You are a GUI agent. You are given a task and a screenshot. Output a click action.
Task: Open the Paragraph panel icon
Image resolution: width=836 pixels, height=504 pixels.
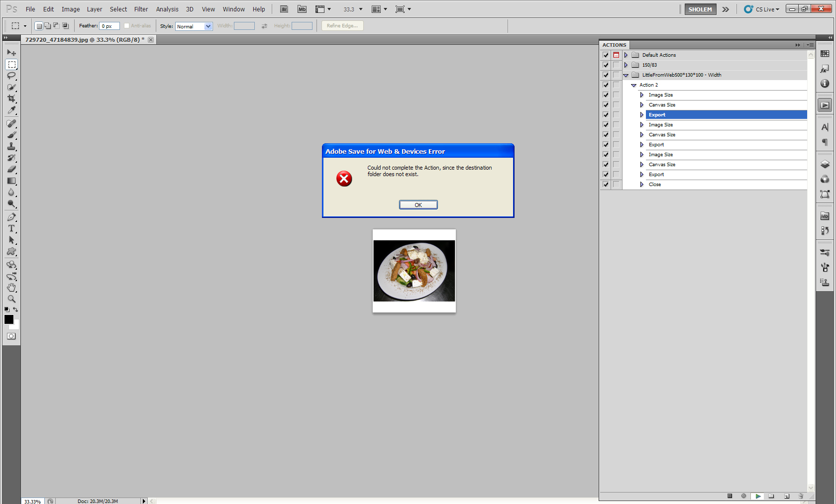click(825, 142)
